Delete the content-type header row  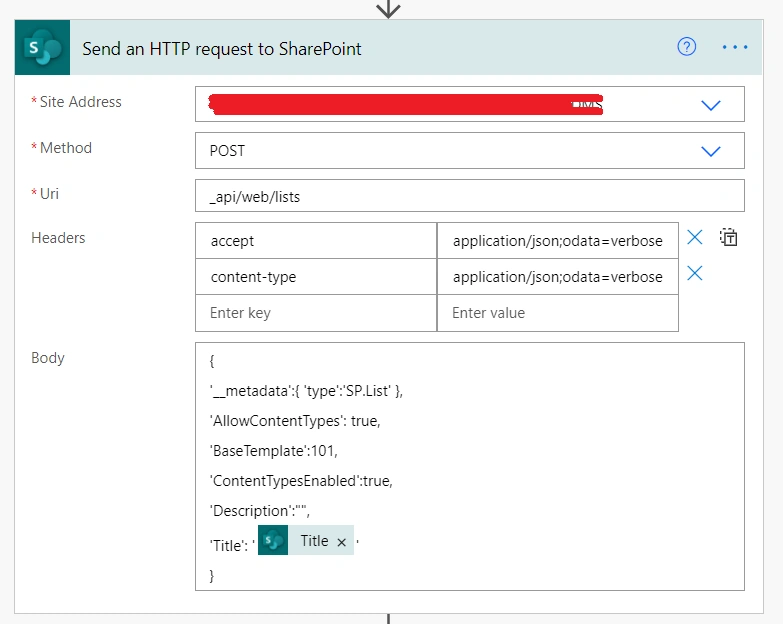tap(695, 273)
